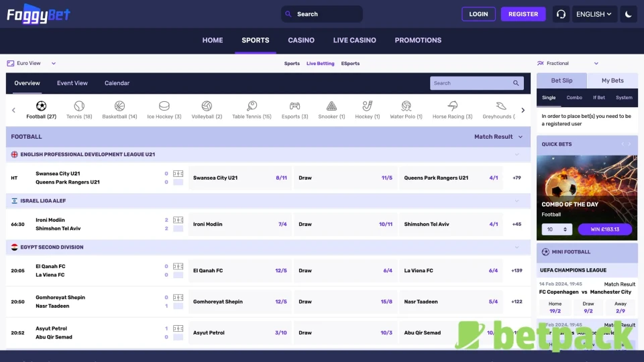Screen dimensions: 644x362
Task: Open pitch view for Ironi Modiin match
Action: click(178, 220)
